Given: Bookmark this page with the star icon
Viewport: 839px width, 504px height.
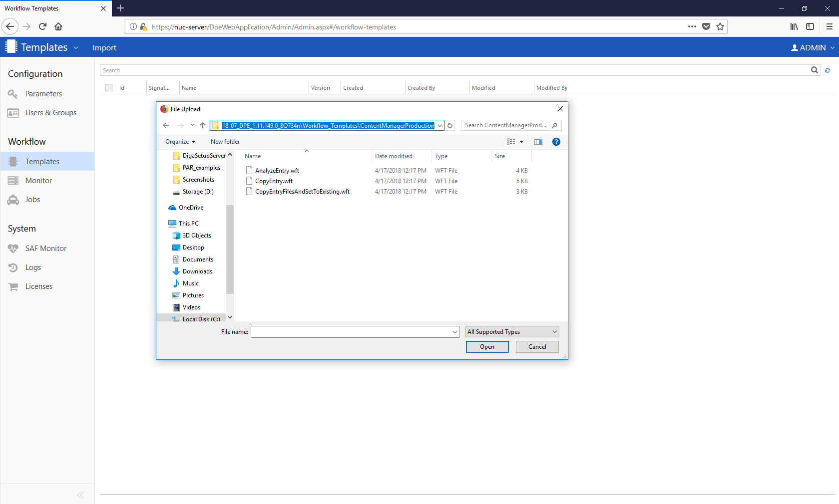Looking at the screenshot, I should [x=720, y=26].
